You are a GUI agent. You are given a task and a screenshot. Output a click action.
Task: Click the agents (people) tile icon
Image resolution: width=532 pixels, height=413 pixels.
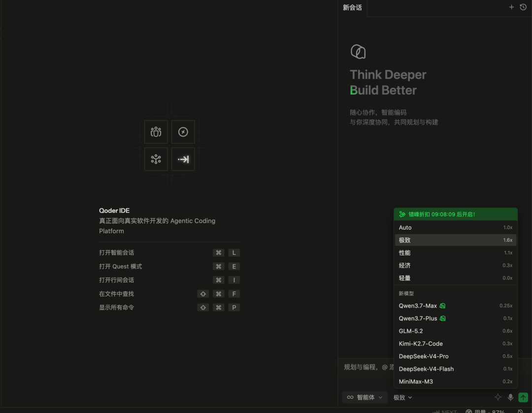click(x=156, y=132)
